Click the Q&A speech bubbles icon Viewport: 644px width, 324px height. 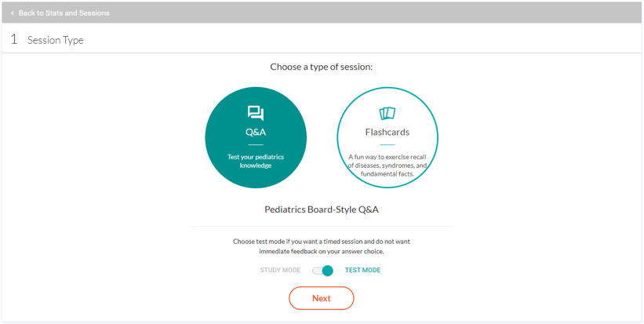tap(256, 113)
